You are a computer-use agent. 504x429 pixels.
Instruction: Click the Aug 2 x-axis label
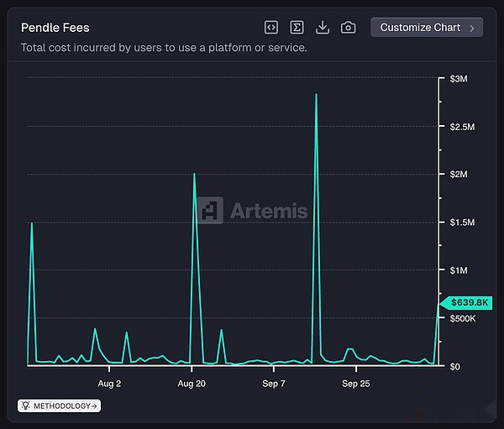click(109, 384)
